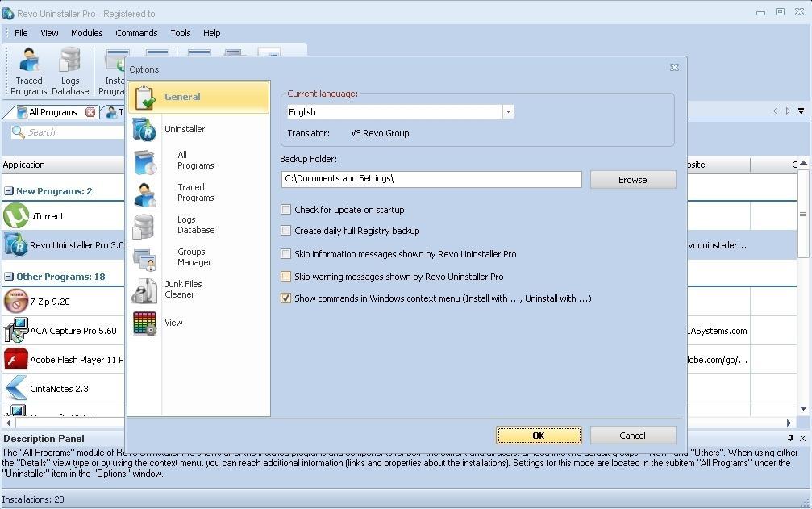The height and width of the screenshot is (509, 812).
Task: Click inside the Backup Folder path field
Action: (431, 179)
